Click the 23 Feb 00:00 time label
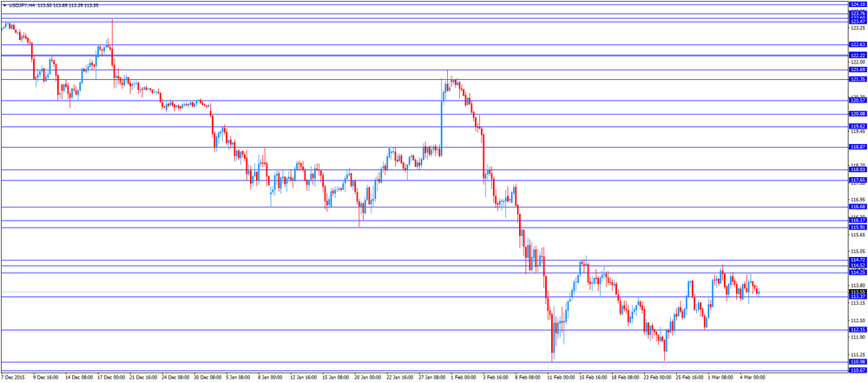Screen dimensions: 868x383 coord(656,378)
